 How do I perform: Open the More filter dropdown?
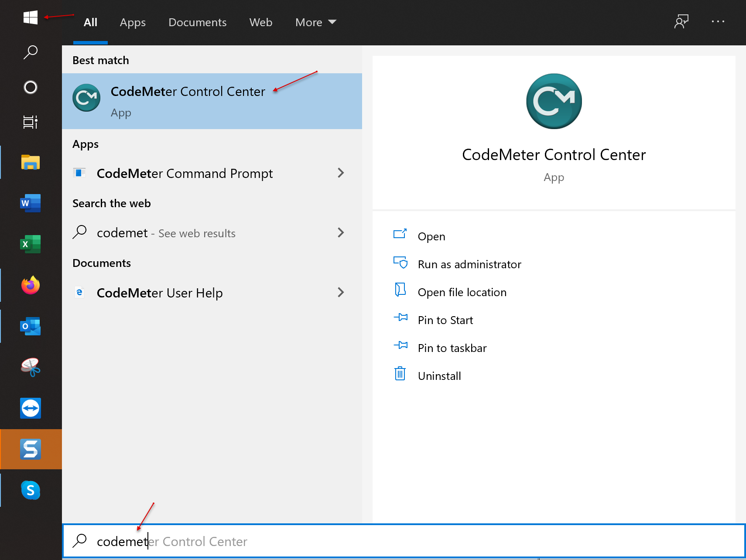coord(315,22)
